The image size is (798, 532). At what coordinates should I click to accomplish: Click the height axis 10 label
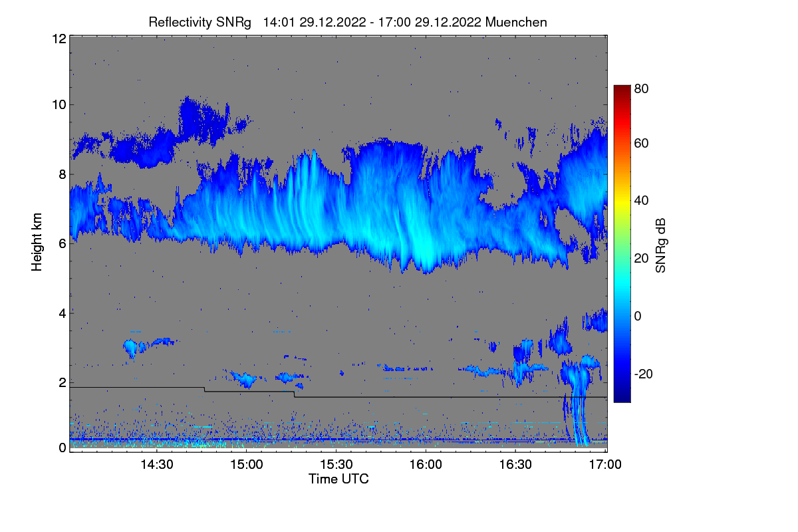(x=58, y=104)
